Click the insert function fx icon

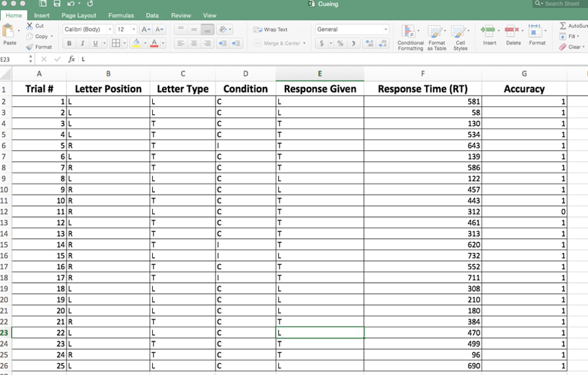(x=72, y=59)
